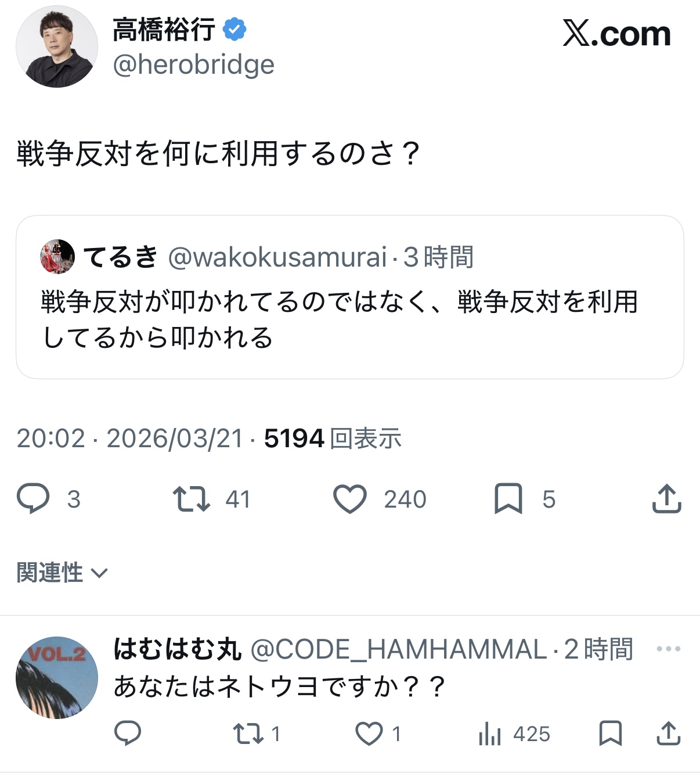
Task: View analytics showing 425 views
Action: click(x=490, y=734)
